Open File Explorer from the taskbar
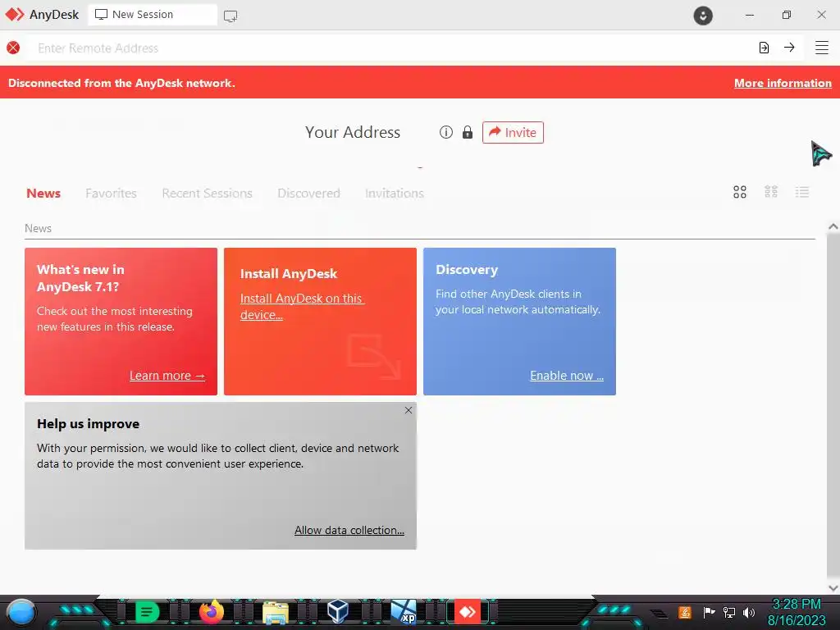 coord(276,612)
